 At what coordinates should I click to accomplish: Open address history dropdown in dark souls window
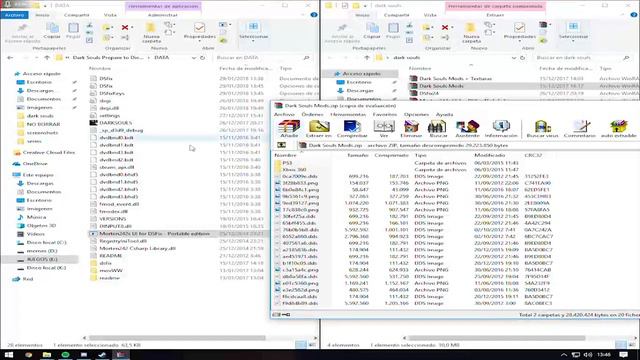[x=514, y=58]
